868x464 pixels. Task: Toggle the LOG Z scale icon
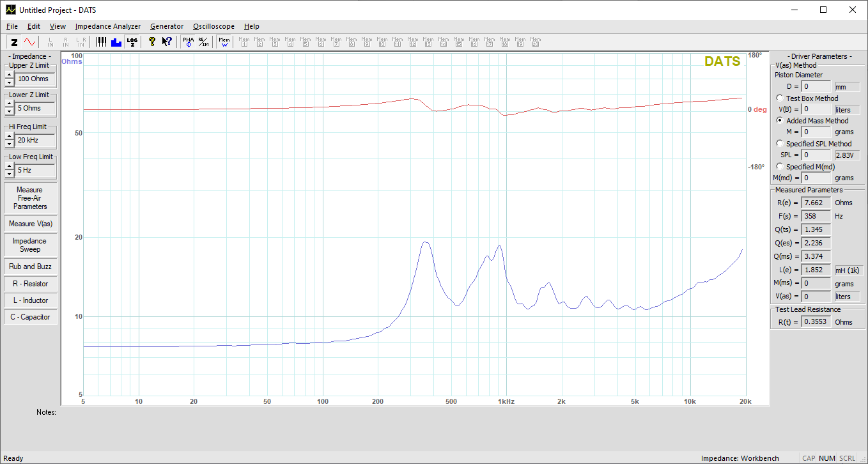pyautogui.click(x=132, y=42)
